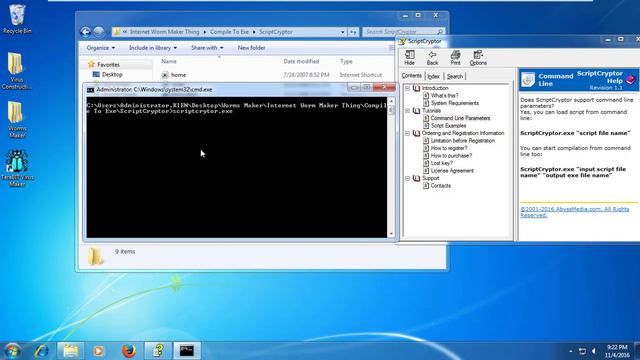
Task: Open the Options icon in help toolbar
Action: (478, 58)
